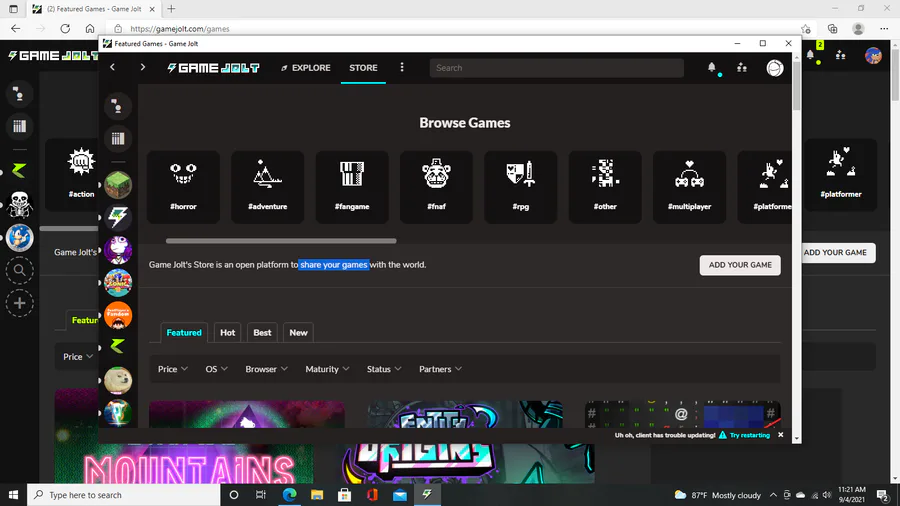Open Minecraft community in client sidebar

click(x=118, y=185)
